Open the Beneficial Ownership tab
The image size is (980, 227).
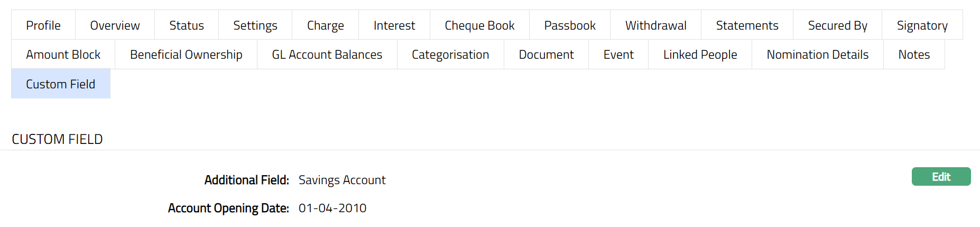pyautogui.click(x=186, y=55)
